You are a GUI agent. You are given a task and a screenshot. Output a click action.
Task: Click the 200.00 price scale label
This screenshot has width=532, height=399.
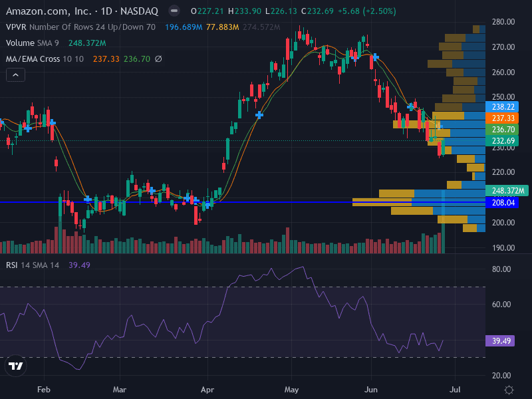click(x=503, y=223)
